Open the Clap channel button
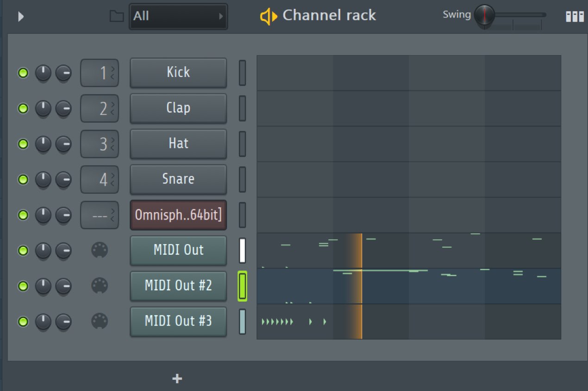588x391 pixels. pos(178,108)
